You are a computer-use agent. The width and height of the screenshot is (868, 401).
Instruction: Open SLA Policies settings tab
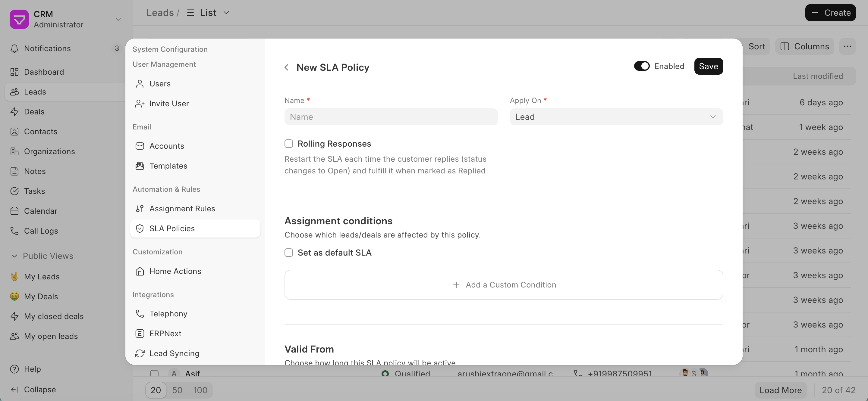[x=195, y=228]
